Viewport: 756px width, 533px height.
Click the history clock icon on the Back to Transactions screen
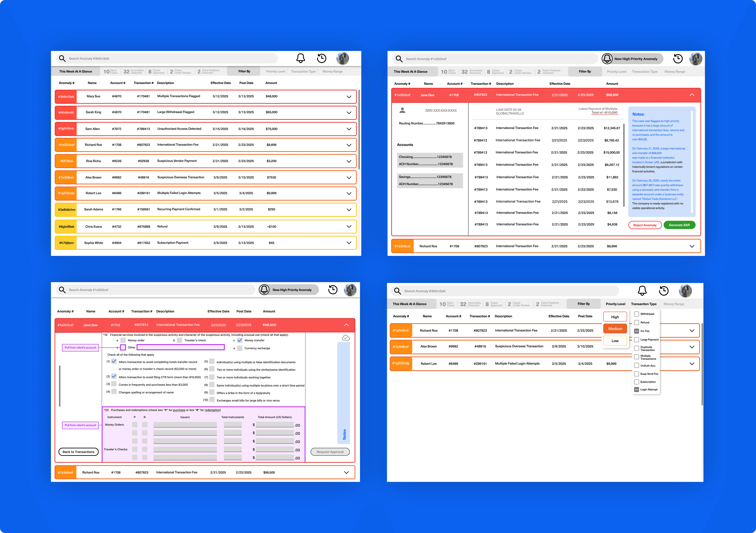333,290
